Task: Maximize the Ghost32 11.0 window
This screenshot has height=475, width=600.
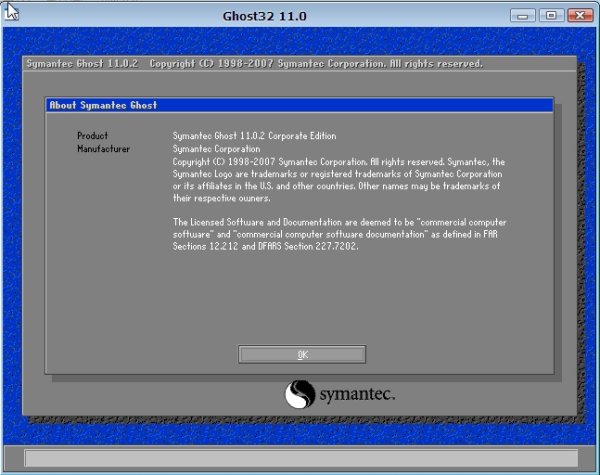Action: [549, 16]
